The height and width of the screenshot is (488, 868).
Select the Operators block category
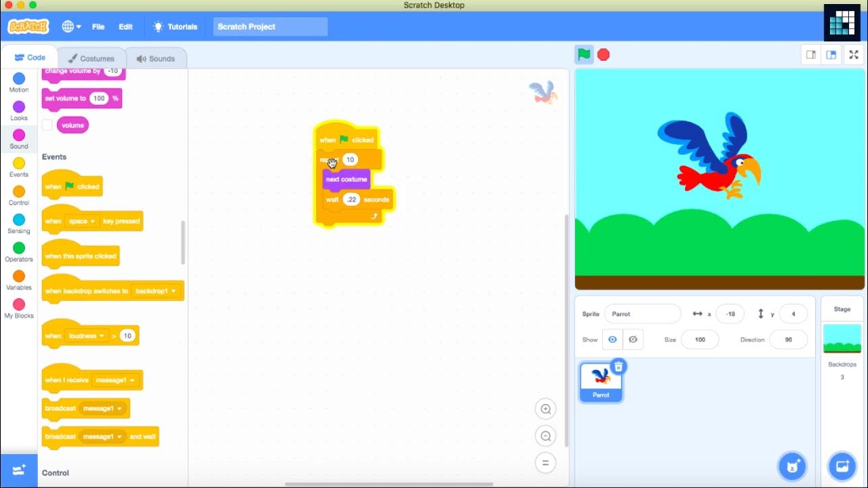(x=19, y=252)
